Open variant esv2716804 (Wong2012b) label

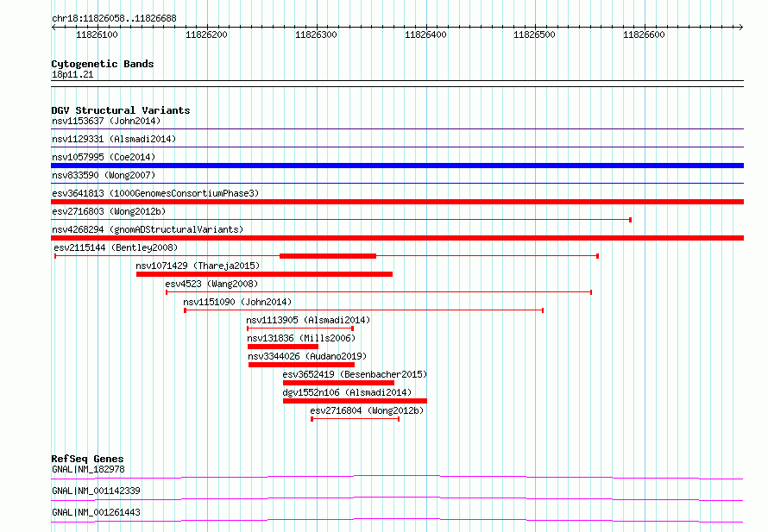368,410
